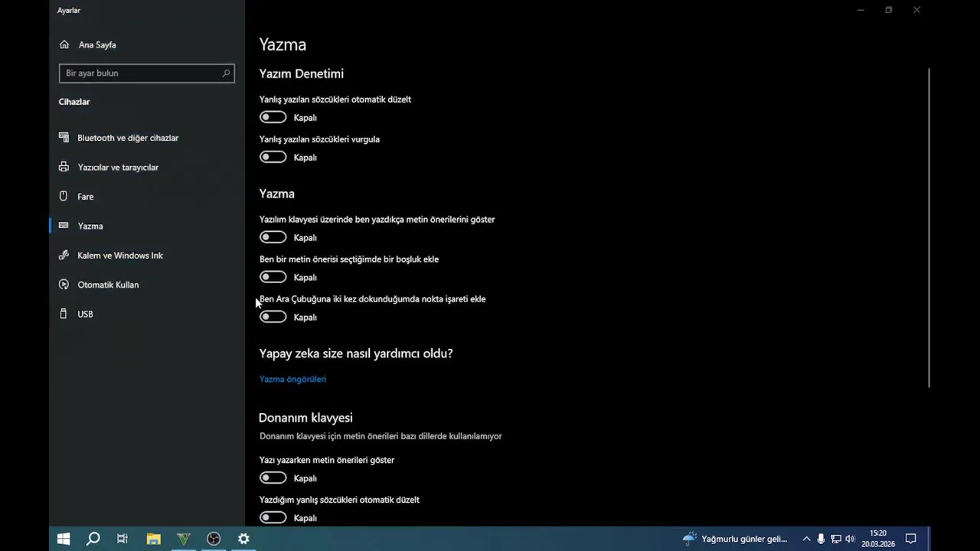Open Task View on the taskbar

[x=122, y=539]
